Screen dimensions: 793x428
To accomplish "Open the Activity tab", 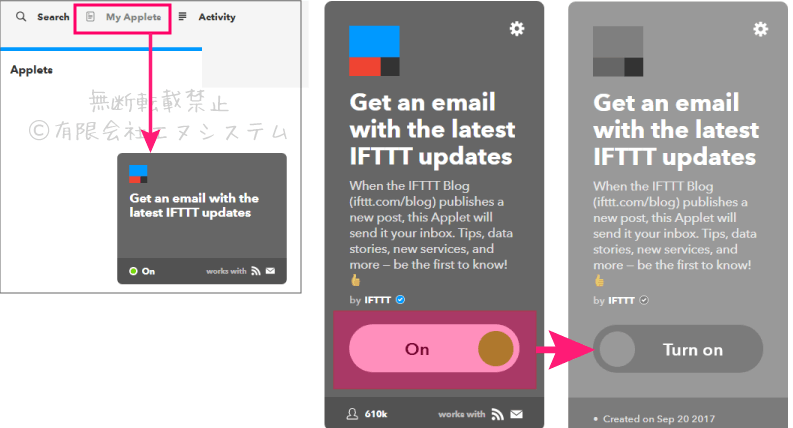I will point(217,17).
